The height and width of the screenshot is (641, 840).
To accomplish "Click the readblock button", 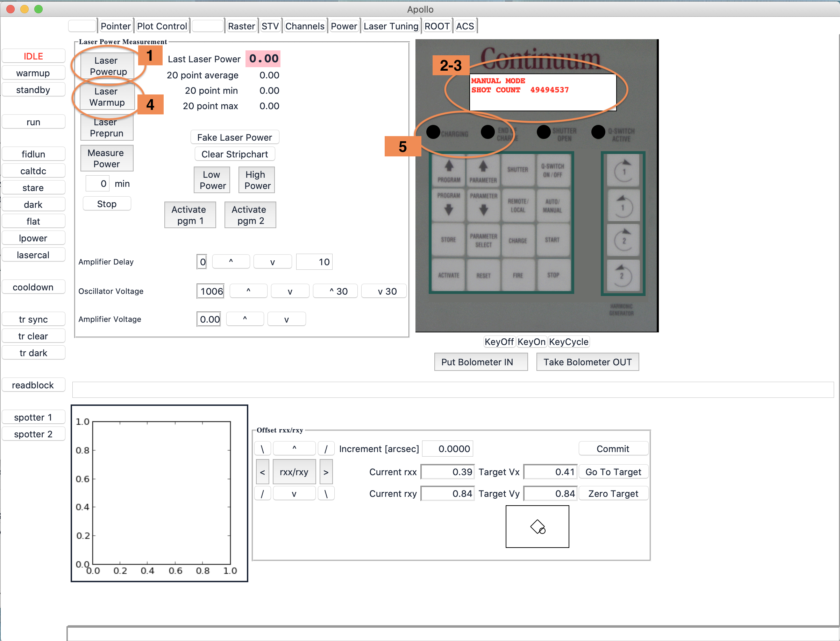I will click(x=33, y=385).
